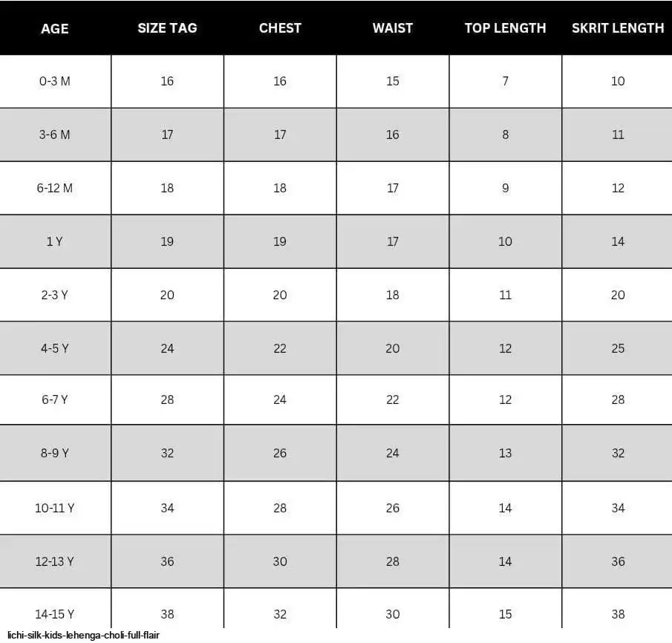The width and height of the screenshot is (672, 643).
Task: Click the SIZE TAG column header
Action: tap(167, 28)
